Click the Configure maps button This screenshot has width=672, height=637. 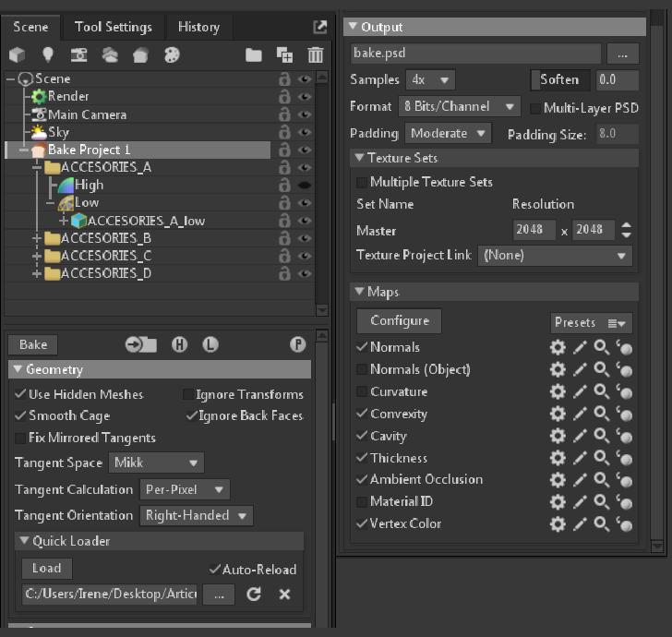(399, 321)
